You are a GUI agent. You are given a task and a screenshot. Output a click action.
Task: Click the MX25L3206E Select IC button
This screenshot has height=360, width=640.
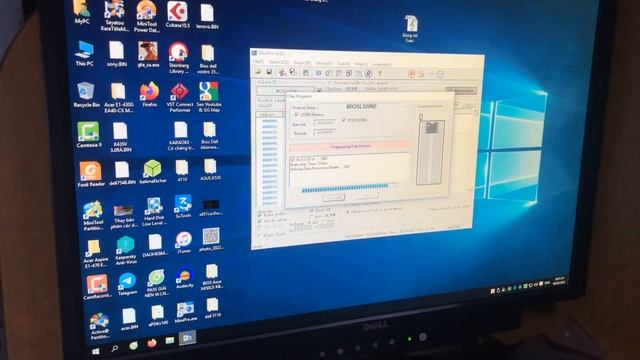[287, 90]
